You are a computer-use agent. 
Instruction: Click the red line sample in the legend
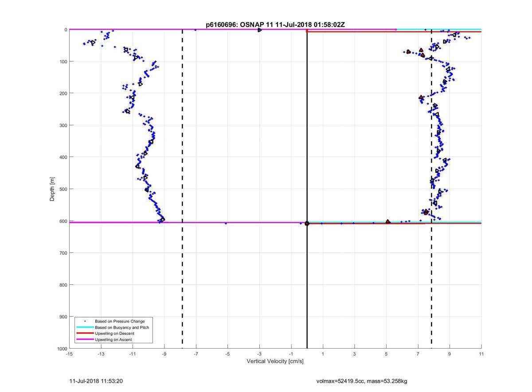pos(85,333)
